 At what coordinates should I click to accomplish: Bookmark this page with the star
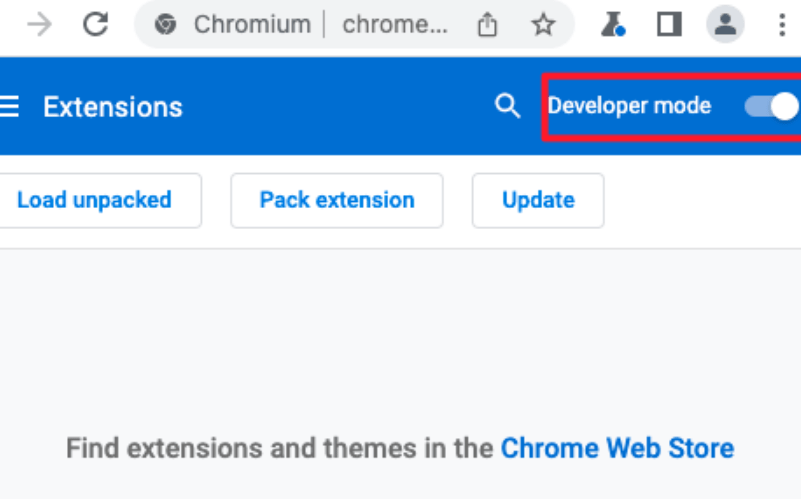[x=543, y=25]
